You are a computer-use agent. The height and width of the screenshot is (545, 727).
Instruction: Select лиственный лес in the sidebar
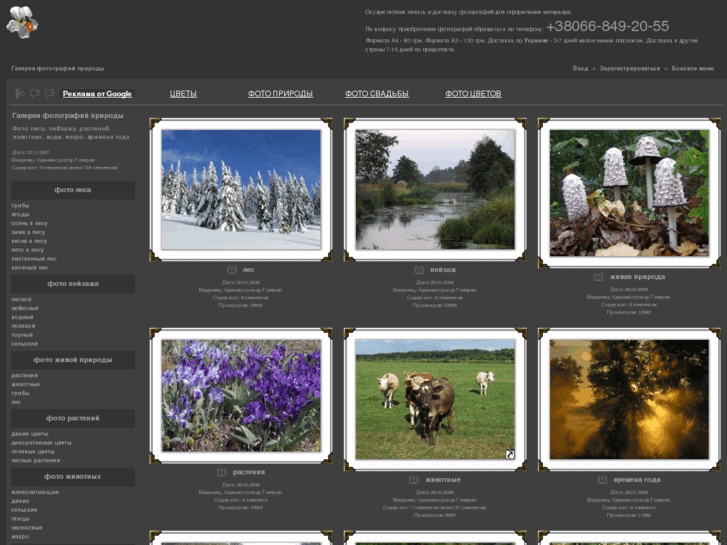33,259
